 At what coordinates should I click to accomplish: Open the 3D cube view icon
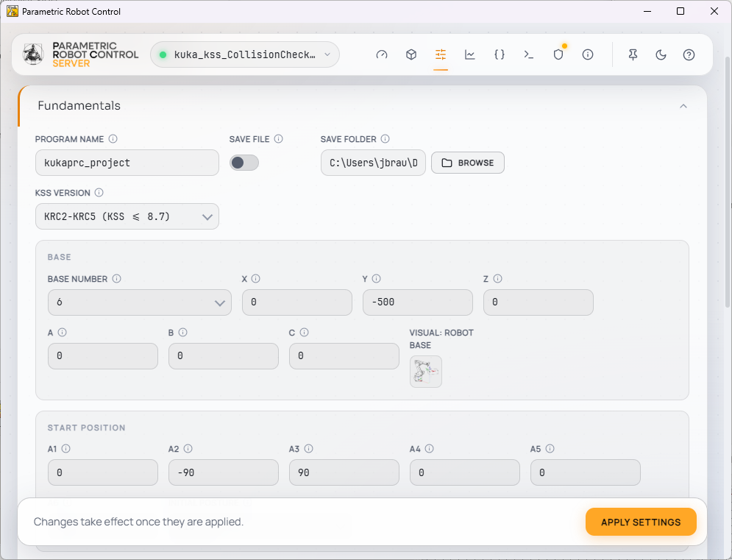tap(411, 54)
